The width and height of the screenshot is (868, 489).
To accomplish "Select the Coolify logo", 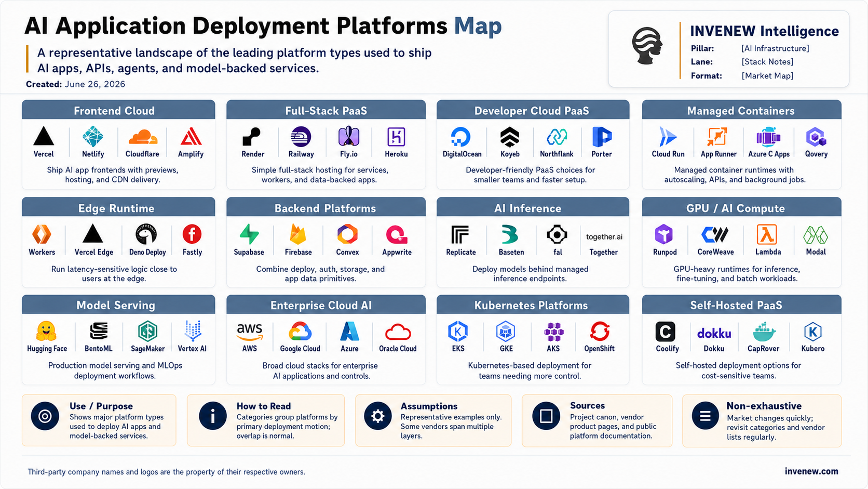I will coord(665,332).
